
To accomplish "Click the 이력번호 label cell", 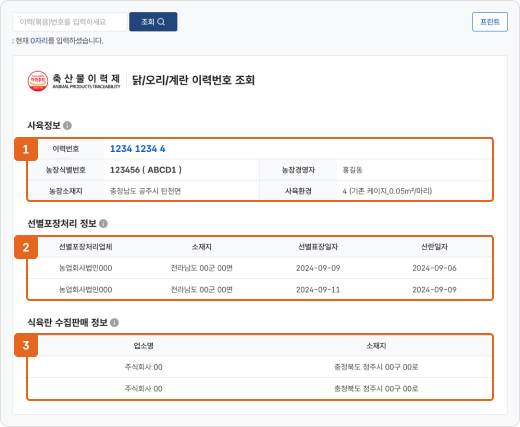I will pyautogui.click(x=66, y=149).
